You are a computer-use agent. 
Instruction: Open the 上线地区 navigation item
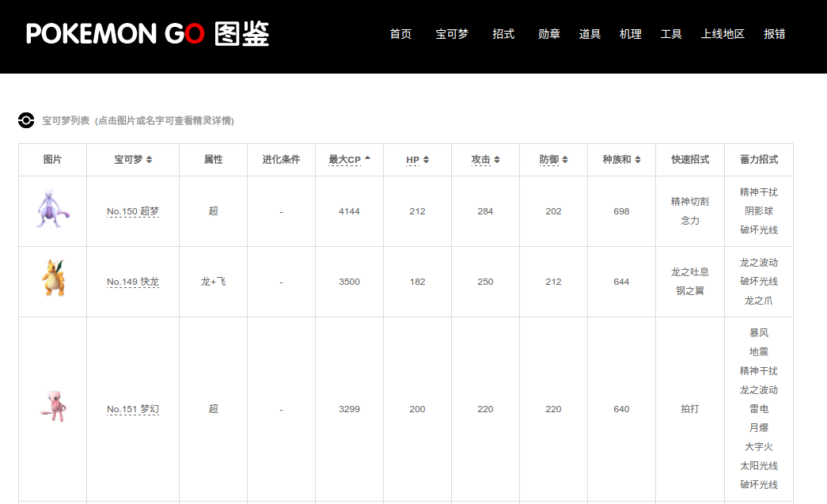pyautogui.click(x=723, y=34)
